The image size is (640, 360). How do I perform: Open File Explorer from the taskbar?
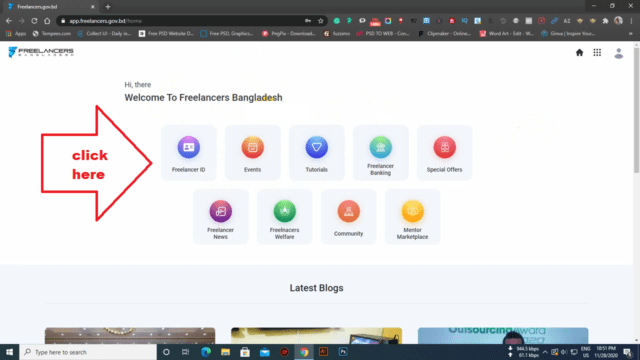pyautogui.click(x=225, y=352)
